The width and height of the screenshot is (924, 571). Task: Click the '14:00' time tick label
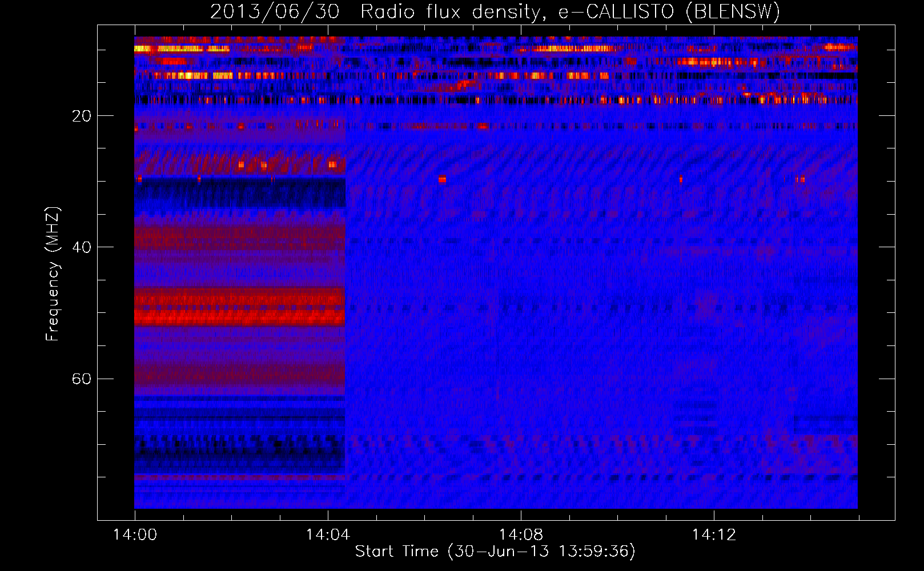(x=135, y=534)
